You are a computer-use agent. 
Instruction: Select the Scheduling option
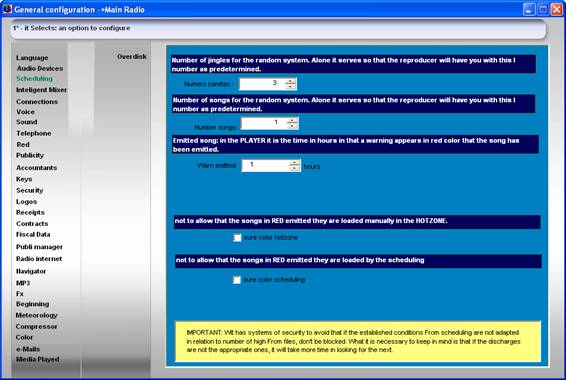[34, 78]
